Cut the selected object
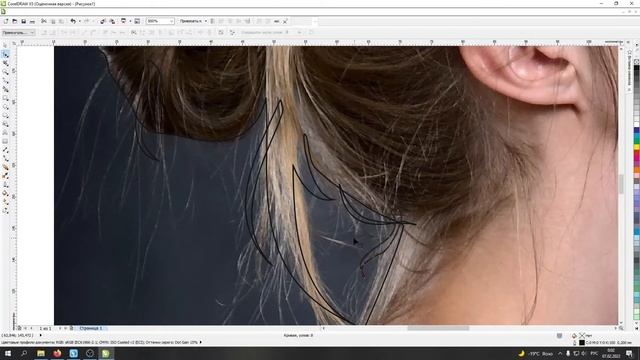640x360 pixels. pos(44,21)
